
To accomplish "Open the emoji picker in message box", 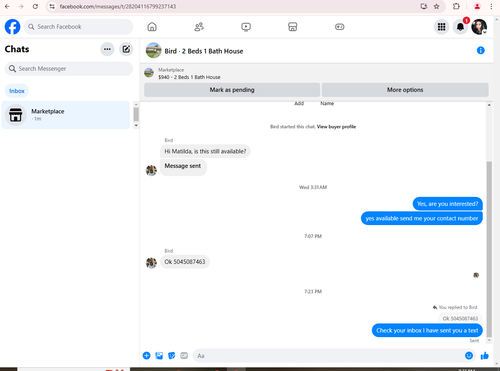I will point(469,356).
